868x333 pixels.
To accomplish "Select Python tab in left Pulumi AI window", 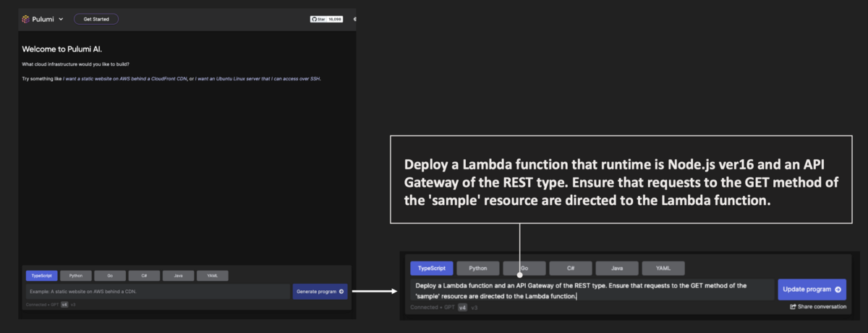I will click(75, 276).
